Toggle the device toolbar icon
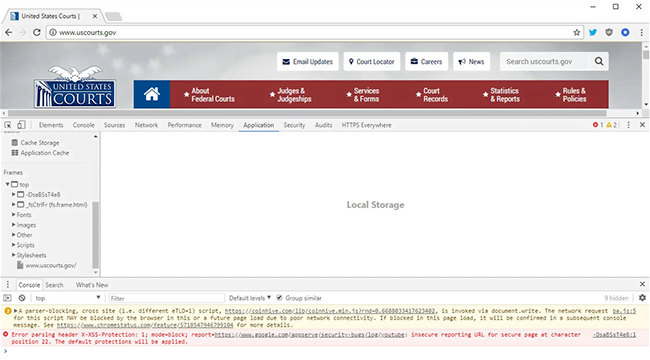Image resolution: width=650 pixels, height=360 pixels. click(21, 125)
